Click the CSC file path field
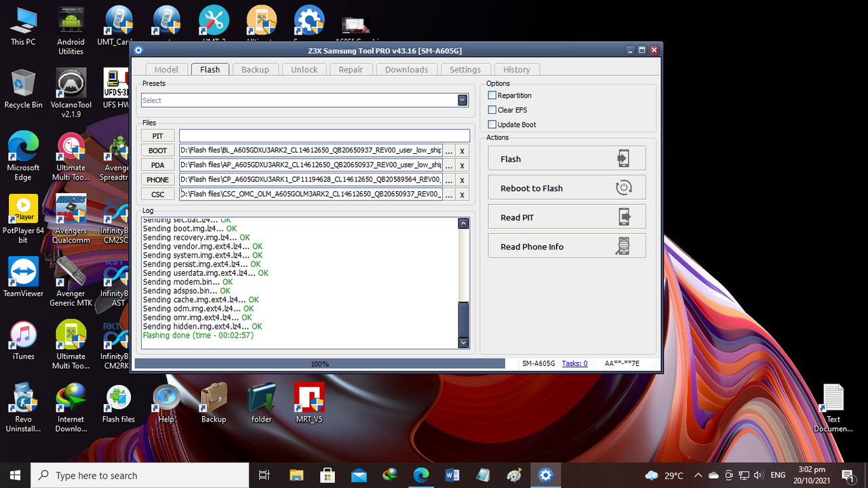 point(311,195)
